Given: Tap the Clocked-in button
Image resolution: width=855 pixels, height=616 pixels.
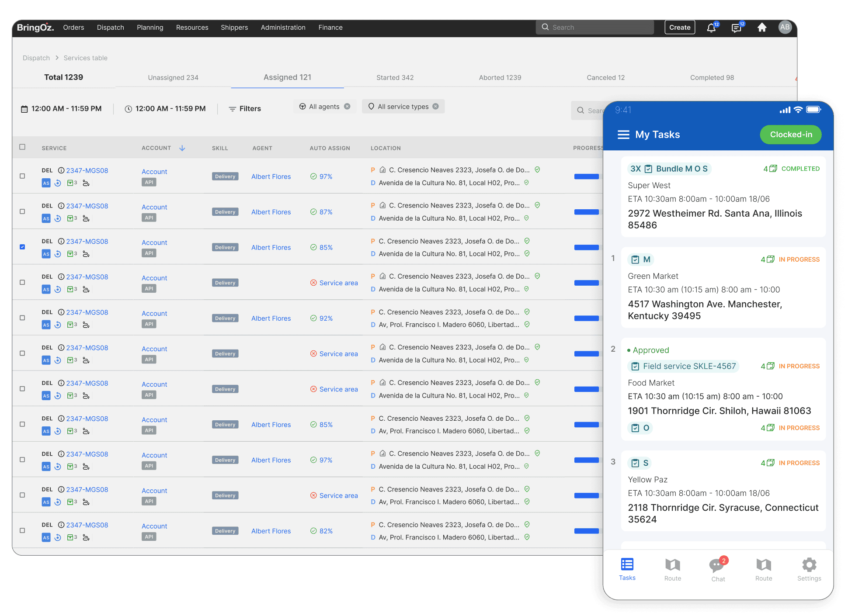Looking at the screenshot, I should click(791, 135).
